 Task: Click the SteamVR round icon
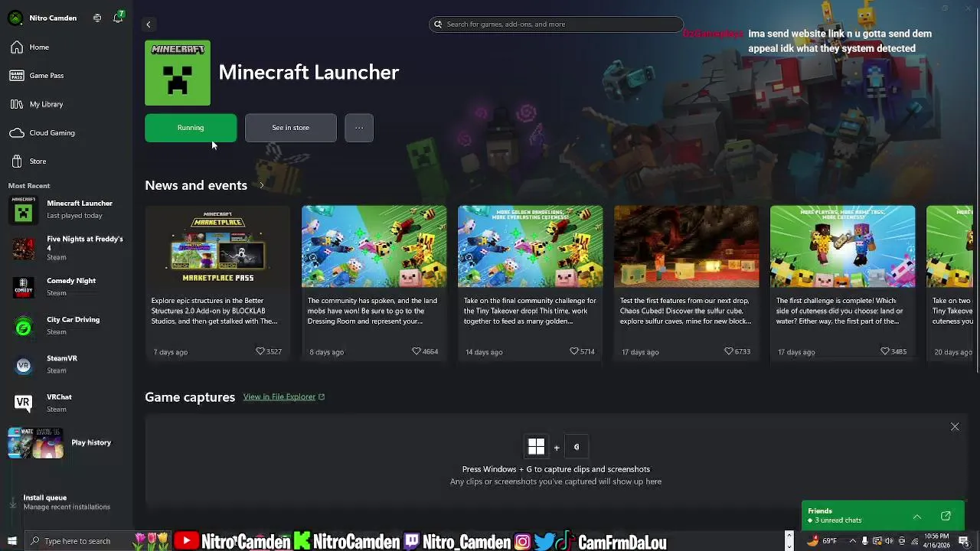[23, 366]
